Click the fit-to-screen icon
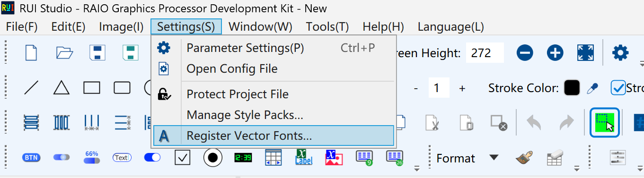The width and height of the screenshot is (644, 178). pos(585,52)
